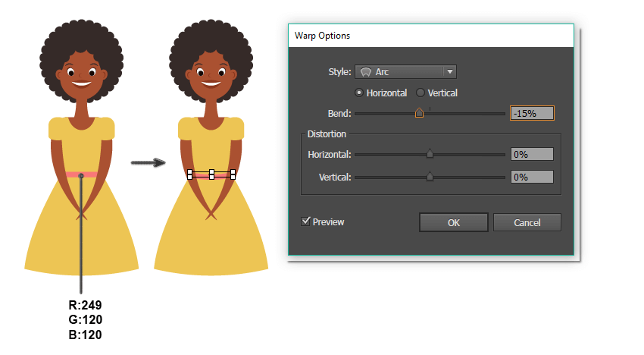Screen dimensions: 644x355
Task: Click the gray arrow between the two girls
Action: [x=148, y=162]
